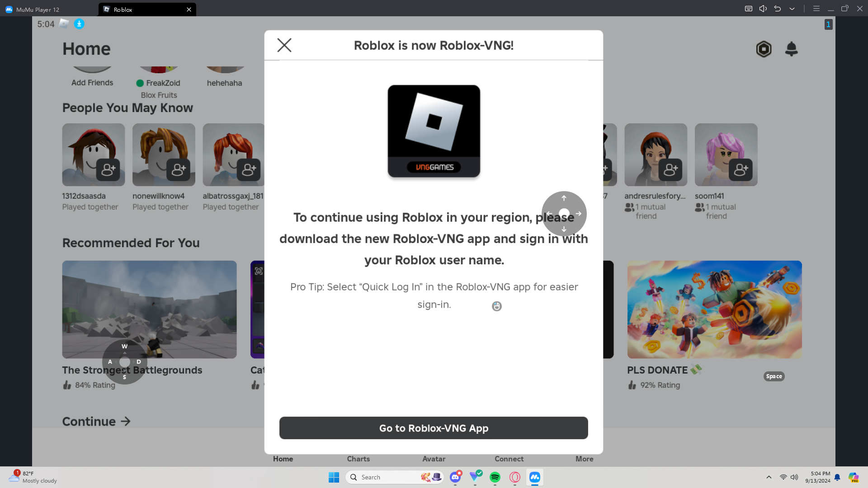Open Copilot from the taskbar corner
The height and width of the screenshot is (488, 868).
tap(854, 477)
